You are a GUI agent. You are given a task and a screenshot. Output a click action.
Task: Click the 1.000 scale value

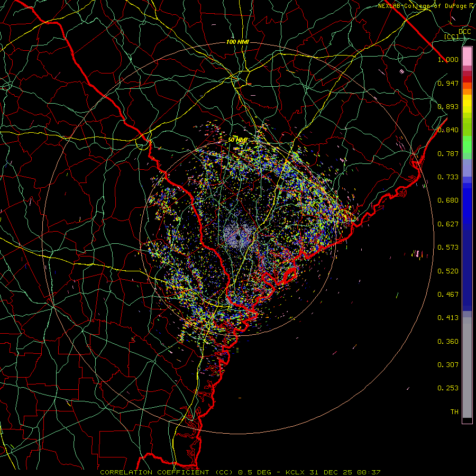click(448, 59)
